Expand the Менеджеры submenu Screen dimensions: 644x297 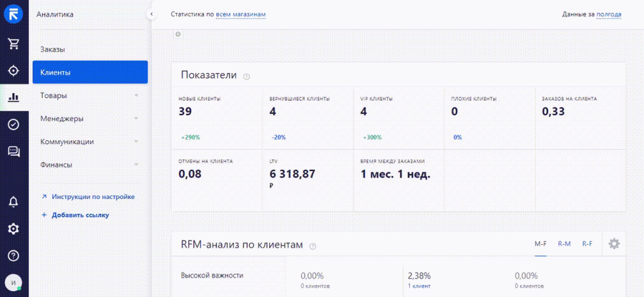click(136, 119)
